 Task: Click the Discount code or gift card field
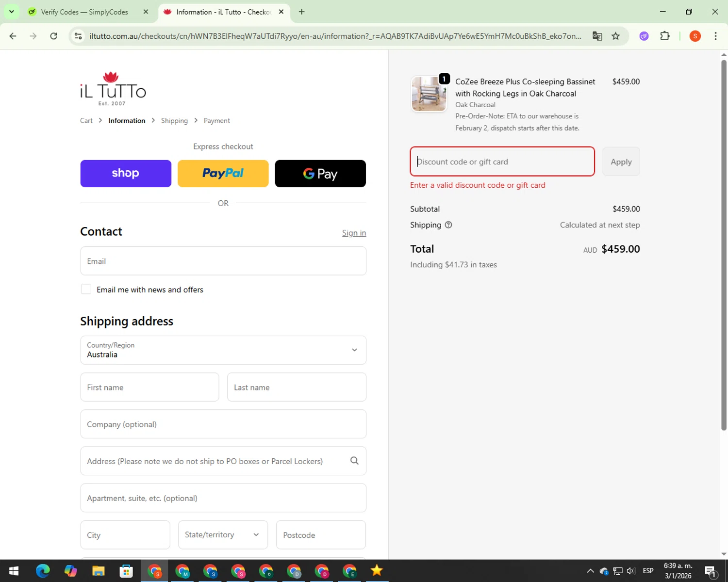coord(502,162)
